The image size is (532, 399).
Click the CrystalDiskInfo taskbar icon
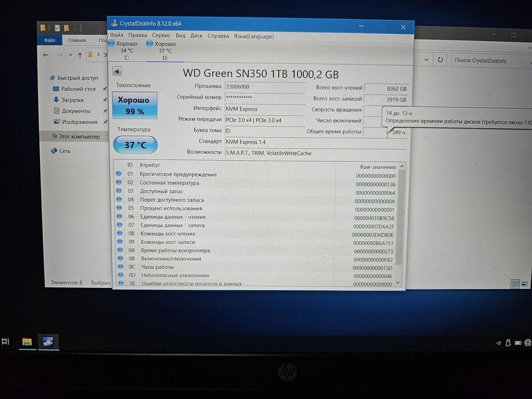[48, 341]
